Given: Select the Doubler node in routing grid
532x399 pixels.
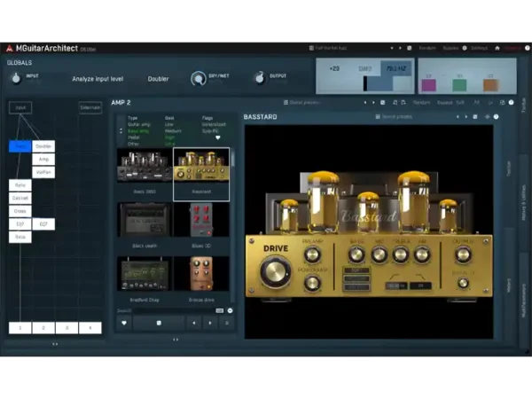Looking at the screenshot, I should click(x=43, y=146).
